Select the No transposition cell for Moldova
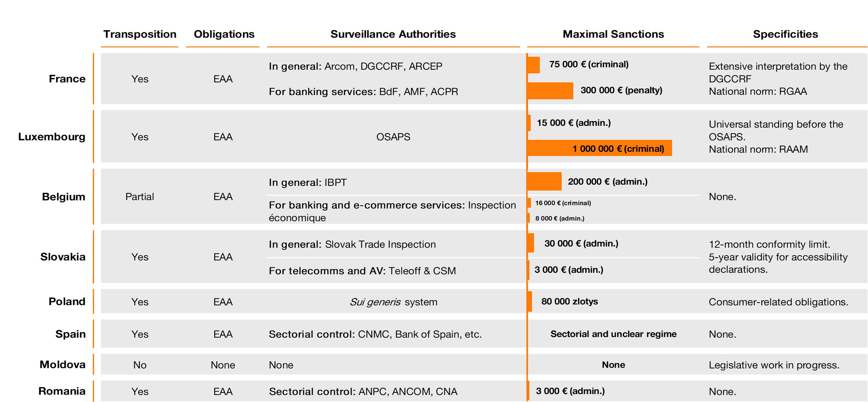868x402 pixels. 140,364
